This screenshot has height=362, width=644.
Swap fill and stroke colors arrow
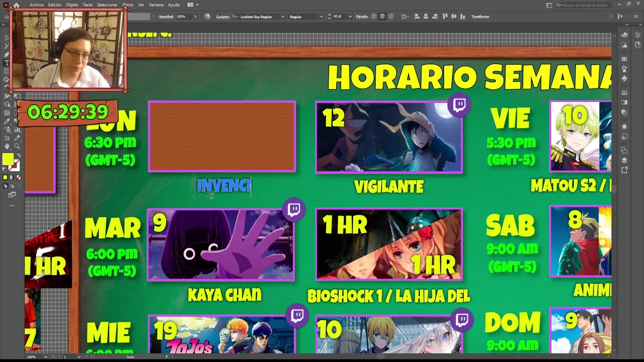click(19, 155)
